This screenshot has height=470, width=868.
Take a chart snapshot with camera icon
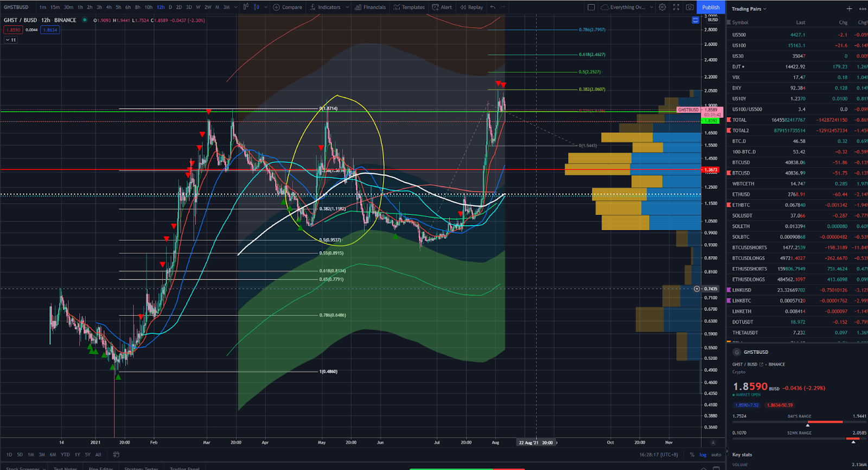690,7
